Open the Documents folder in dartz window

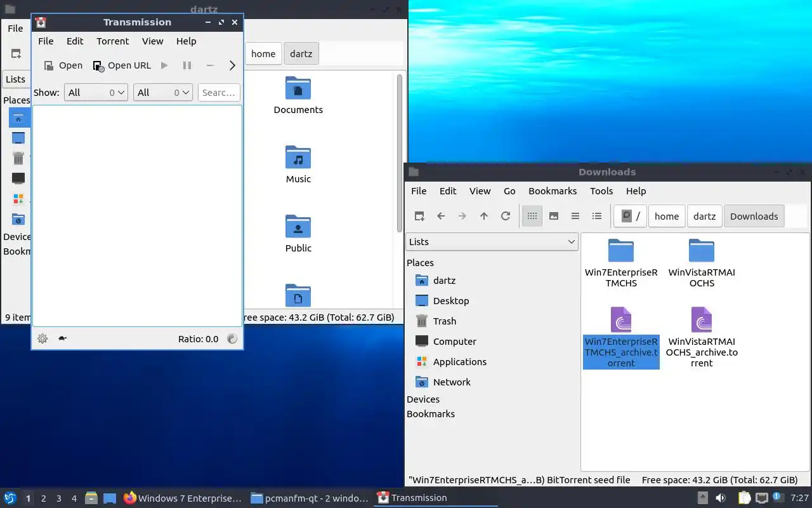coord(298,95)
